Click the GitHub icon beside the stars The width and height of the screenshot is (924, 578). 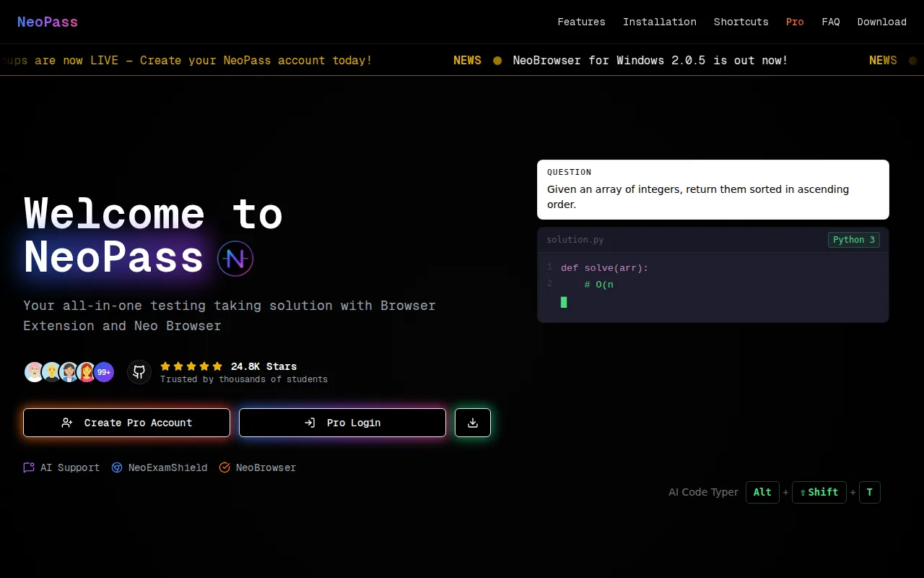tap(139, 372)
